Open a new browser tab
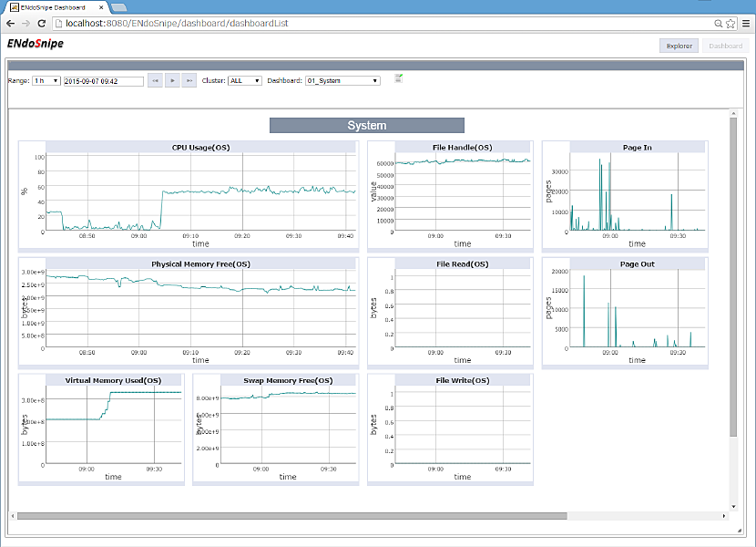 click(x=118, y=7)
